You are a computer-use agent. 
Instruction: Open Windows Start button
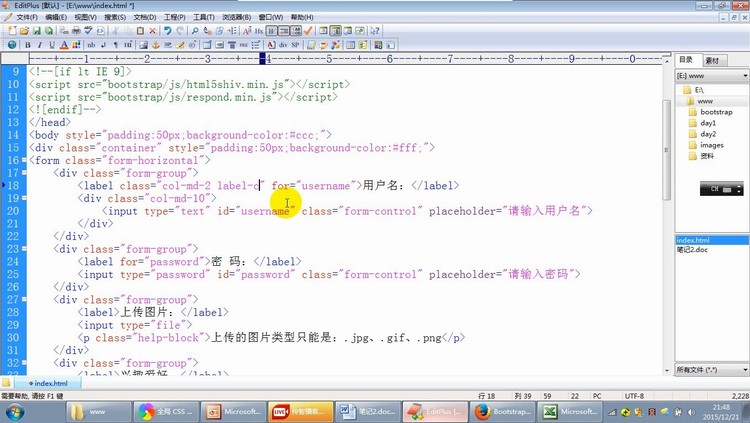(x=14, y=412)
